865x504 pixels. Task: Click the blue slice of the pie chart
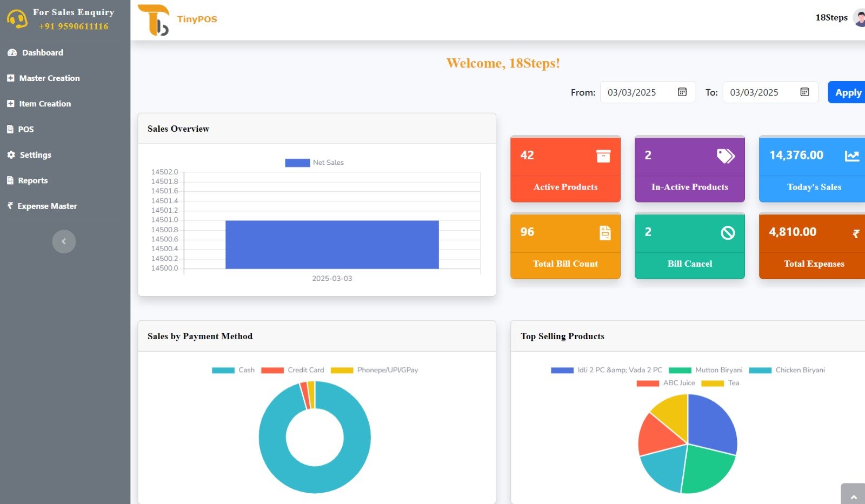pyautogui.click(x=711, y=424)
